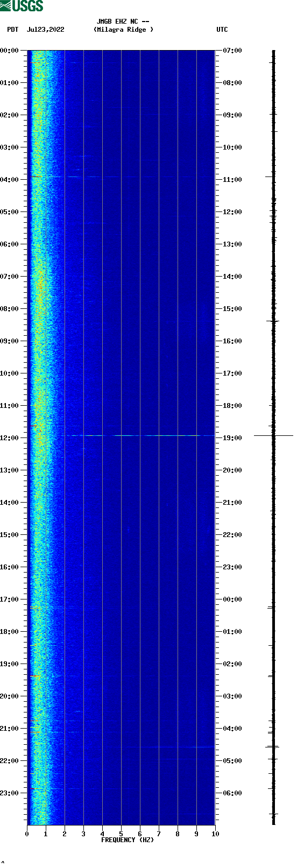This screenshot has width=297, height=868.
Task: Click the Jul23,2022 date label
Action: tap(45, 30)
